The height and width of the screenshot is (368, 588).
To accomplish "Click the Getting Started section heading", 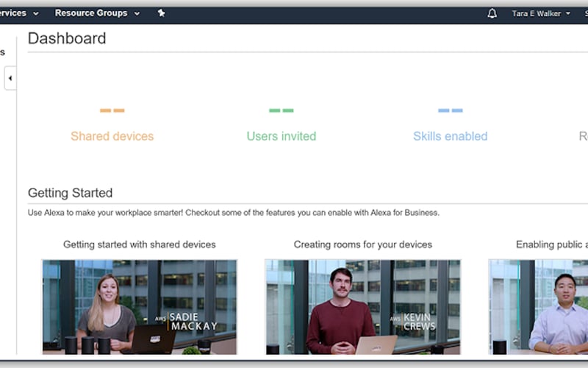I will click(70, 193).
